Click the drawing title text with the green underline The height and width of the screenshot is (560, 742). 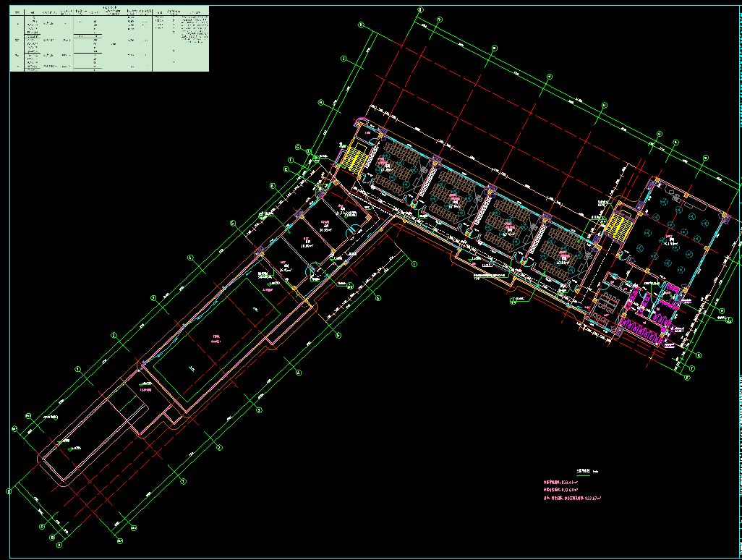(x=582, y=470)
